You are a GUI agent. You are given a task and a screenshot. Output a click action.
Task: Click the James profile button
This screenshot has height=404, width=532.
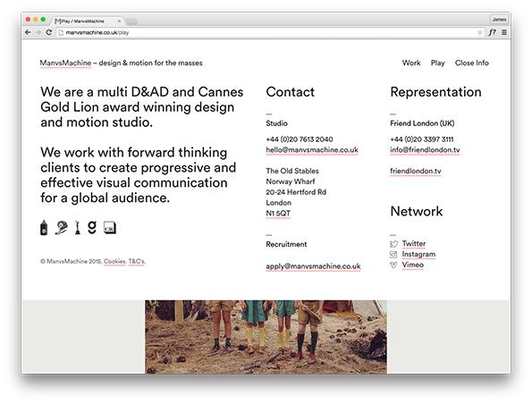click(x=499, y=20)
